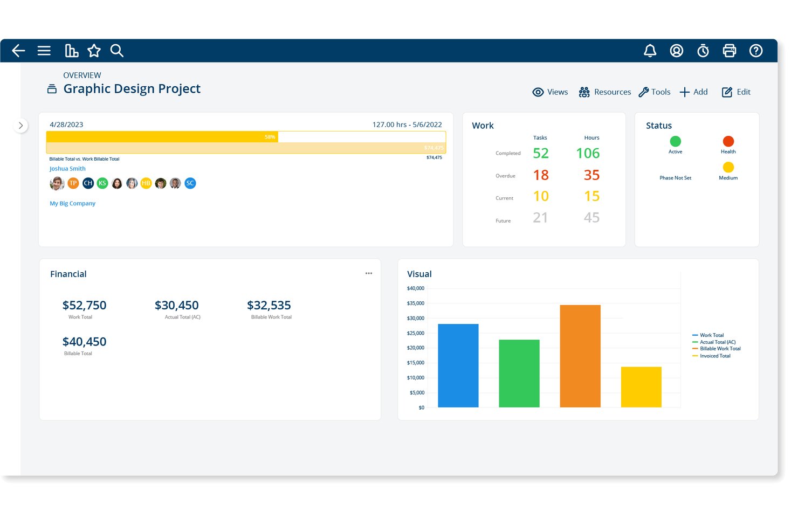Toggle Work Total legend entry
The height and width of the screenshot is (532, 798).
point(708,335)
